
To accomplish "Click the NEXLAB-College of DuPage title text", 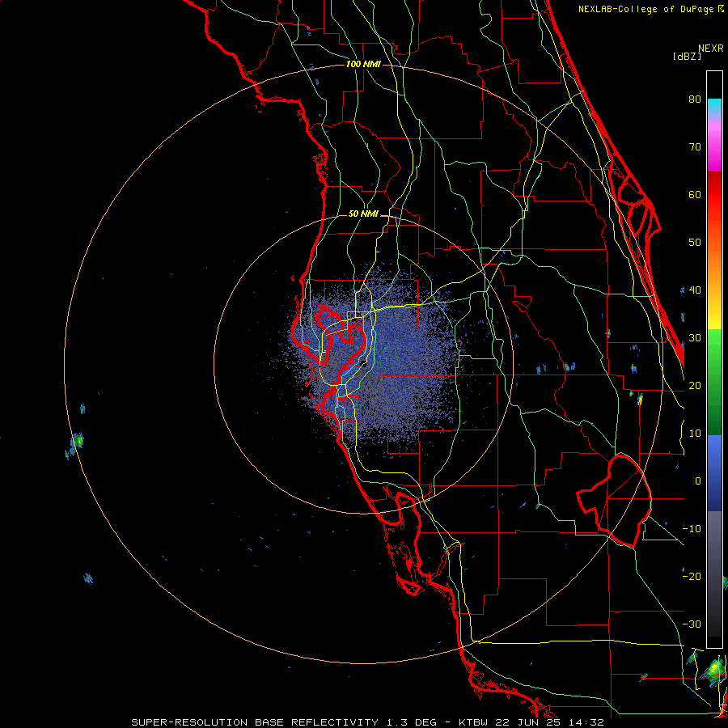I will click(x=646, y=9).
